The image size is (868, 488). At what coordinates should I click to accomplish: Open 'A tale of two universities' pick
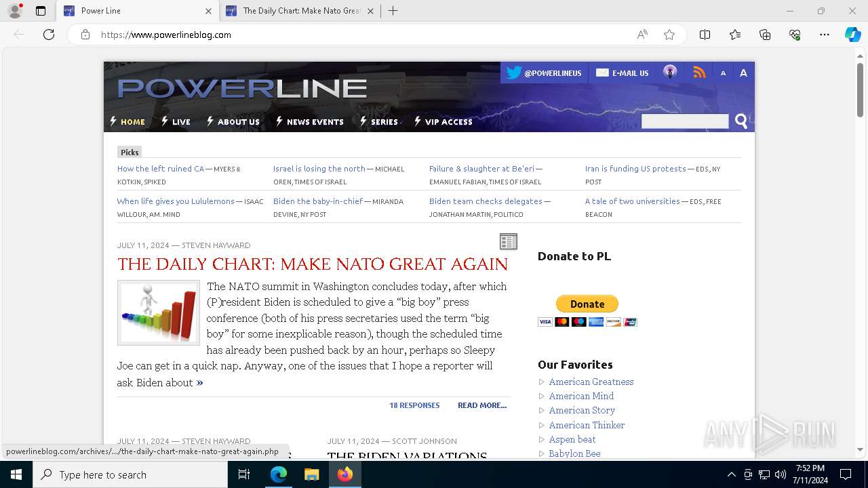(x=633, y=201)
